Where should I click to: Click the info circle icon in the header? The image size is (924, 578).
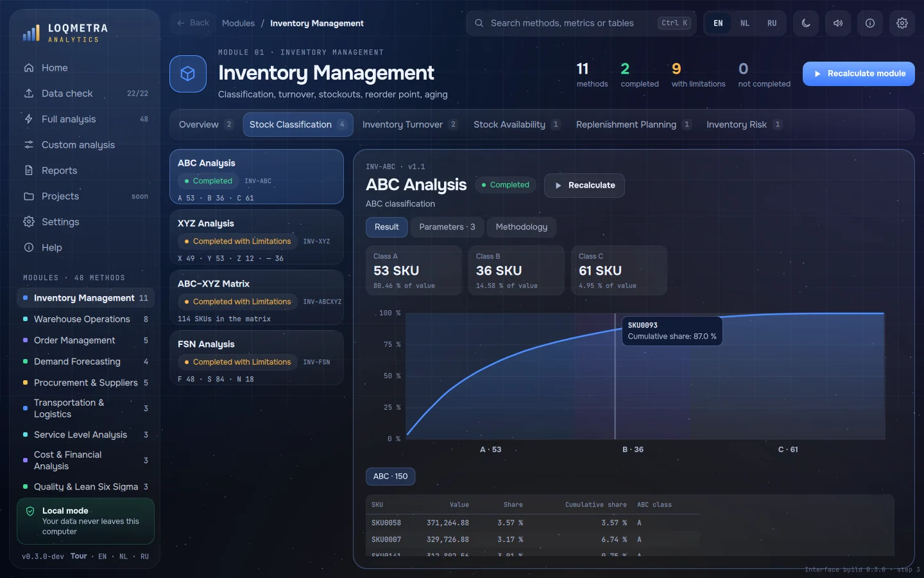(x=870, y=23)
